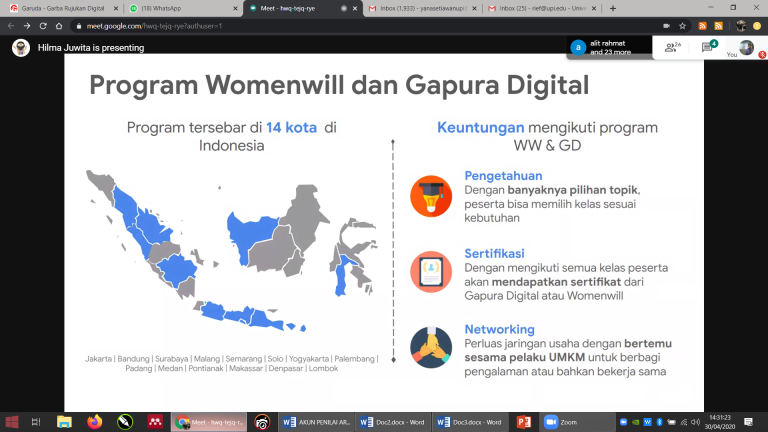Open the Mendeley app in taskbar
The width and height of the screenshot is (768, 432).
point(155,422)
